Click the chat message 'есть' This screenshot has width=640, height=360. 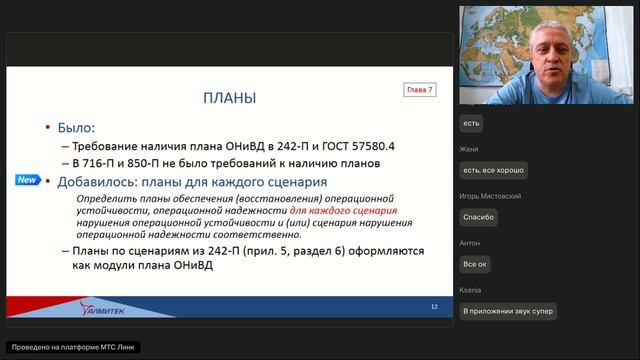(471, 123)
